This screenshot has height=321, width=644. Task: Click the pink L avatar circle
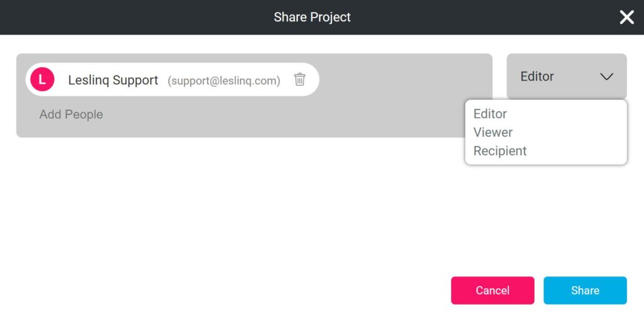coord(42,79)
